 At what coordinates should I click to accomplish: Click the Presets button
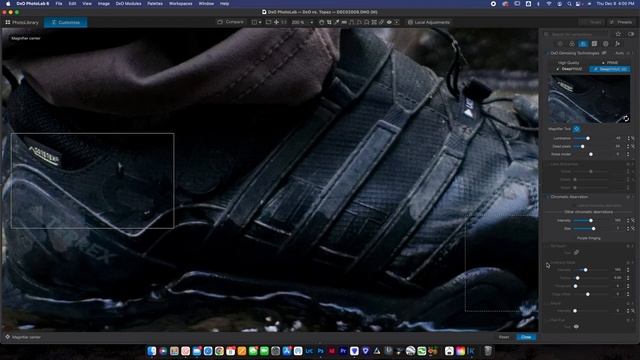tap(621, 22)
